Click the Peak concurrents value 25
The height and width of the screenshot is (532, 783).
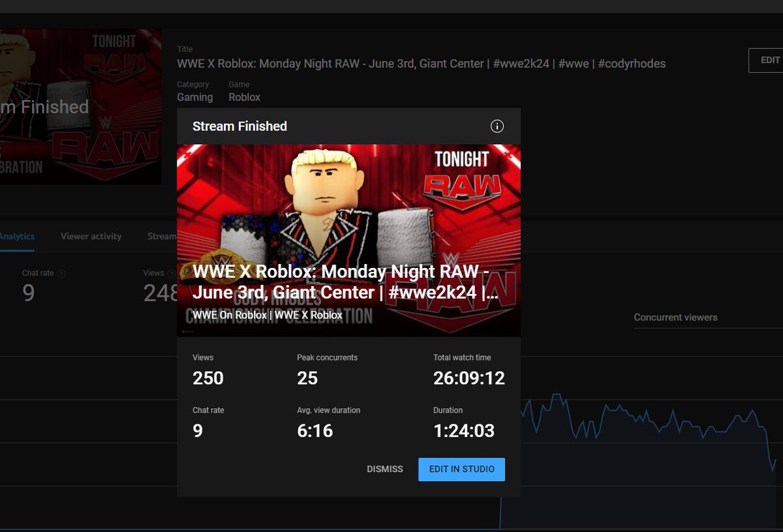[307, 378]
